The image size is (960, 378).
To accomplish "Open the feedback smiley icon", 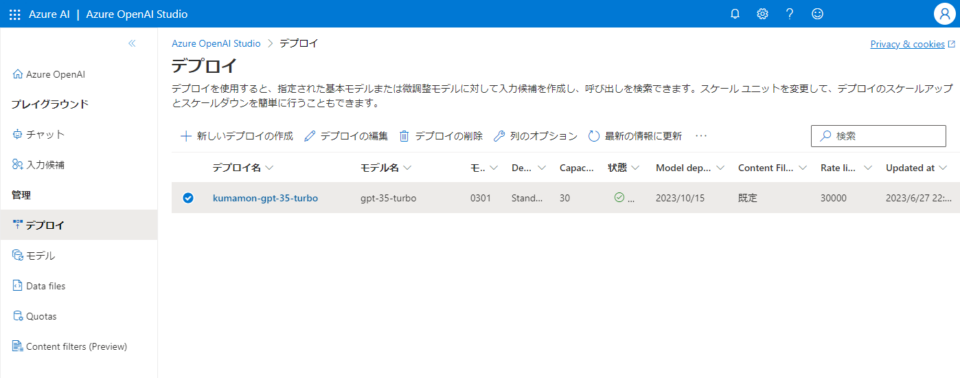I will 817,14.
